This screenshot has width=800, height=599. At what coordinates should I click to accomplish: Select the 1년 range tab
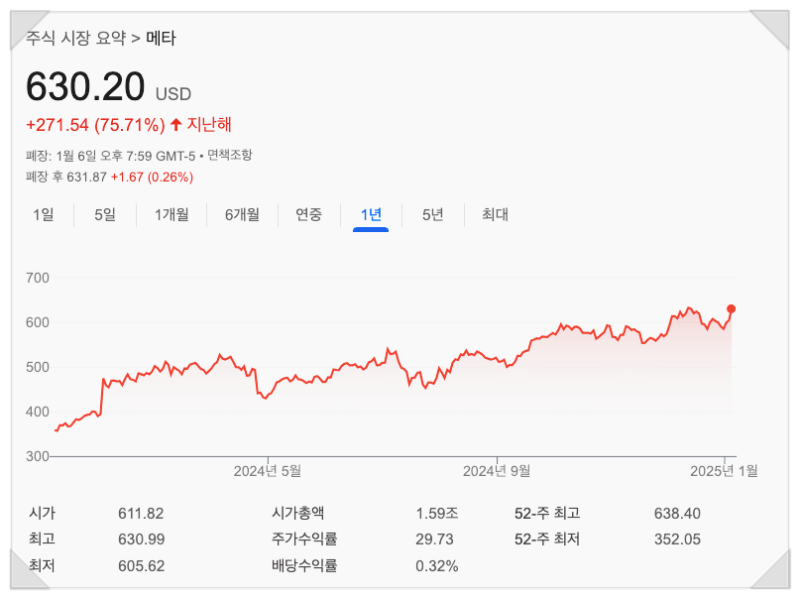[371, 214]
